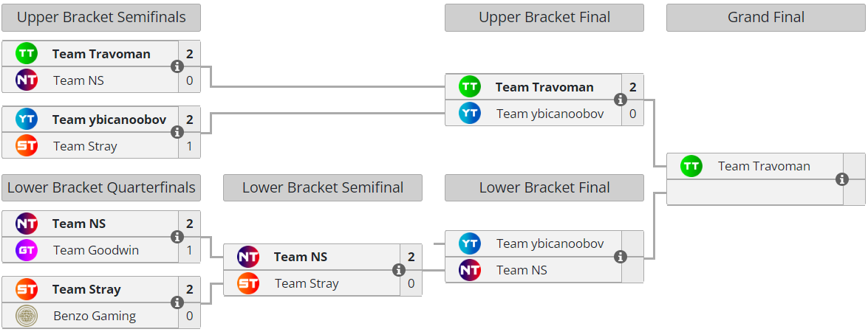Click the Lower Bracket Semifinal header
This screenshot has width=868, height=332.
click(323, 188)
